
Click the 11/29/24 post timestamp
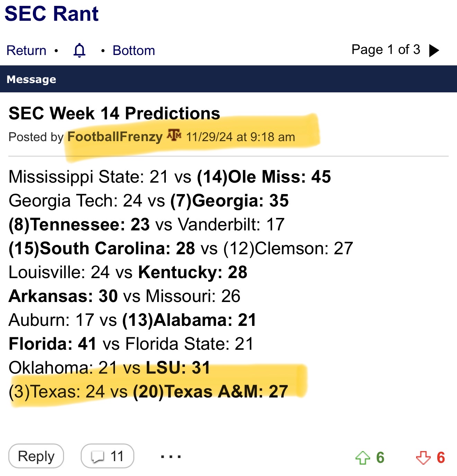[240, 137]
